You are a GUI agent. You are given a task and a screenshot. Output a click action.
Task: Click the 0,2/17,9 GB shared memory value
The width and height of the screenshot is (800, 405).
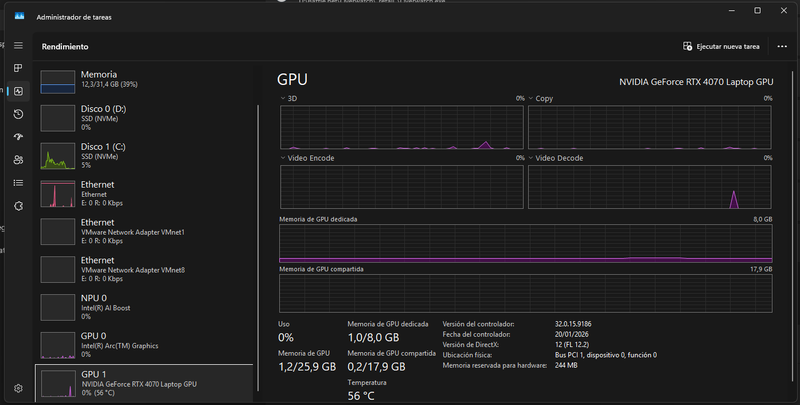tap(377, 367)
